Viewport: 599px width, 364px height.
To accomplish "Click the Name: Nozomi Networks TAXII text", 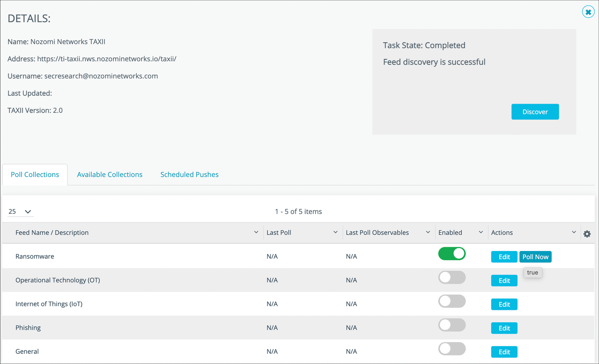I will pyautogui.click(x=56, y=42).
